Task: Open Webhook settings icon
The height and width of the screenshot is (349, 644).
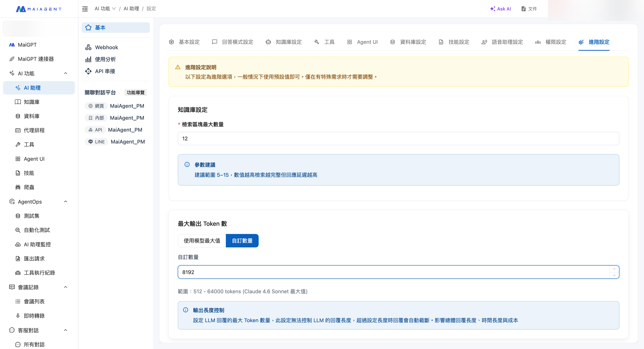Action: pyautogui.click(x=88, y=47)
